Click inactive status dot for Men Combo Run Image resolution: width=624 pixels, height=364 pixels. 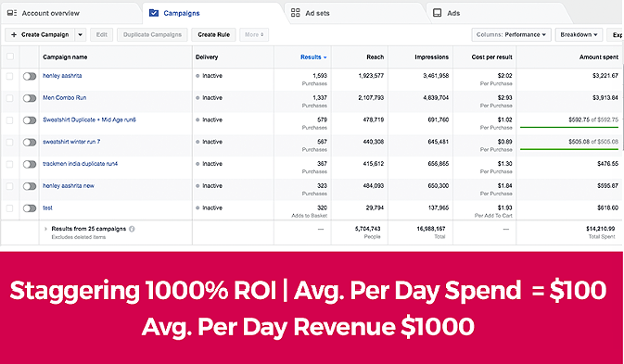[197, 98]
